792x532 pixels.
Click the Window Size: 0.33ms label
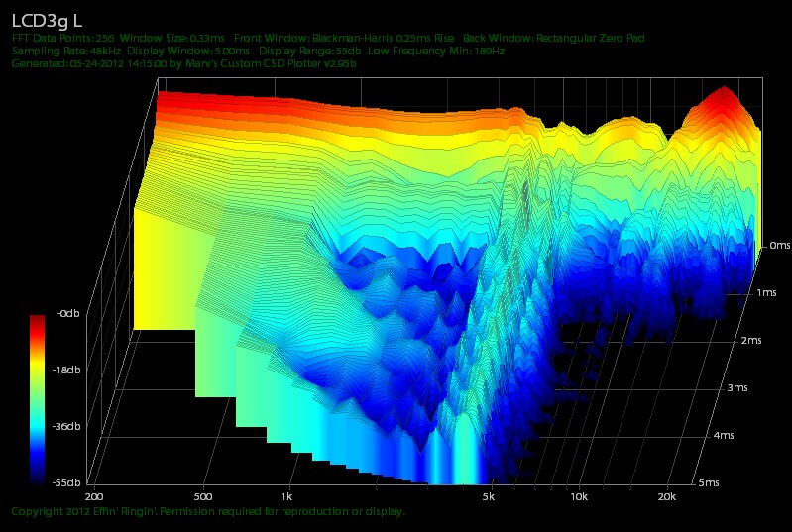tap(172, 38)
